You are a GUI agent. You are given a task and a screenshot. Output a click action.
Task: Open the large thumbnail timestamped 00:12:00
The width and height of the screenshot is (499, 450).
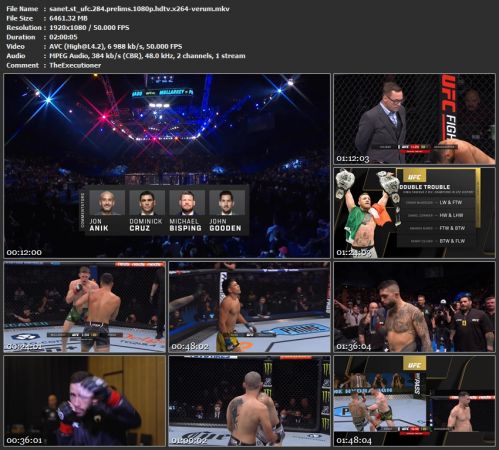click(x=167, y=166)
